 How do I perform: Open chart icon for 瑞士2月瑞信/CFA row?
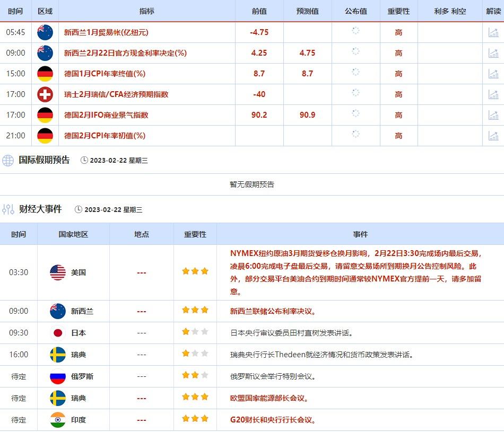(x=493, y=94)
